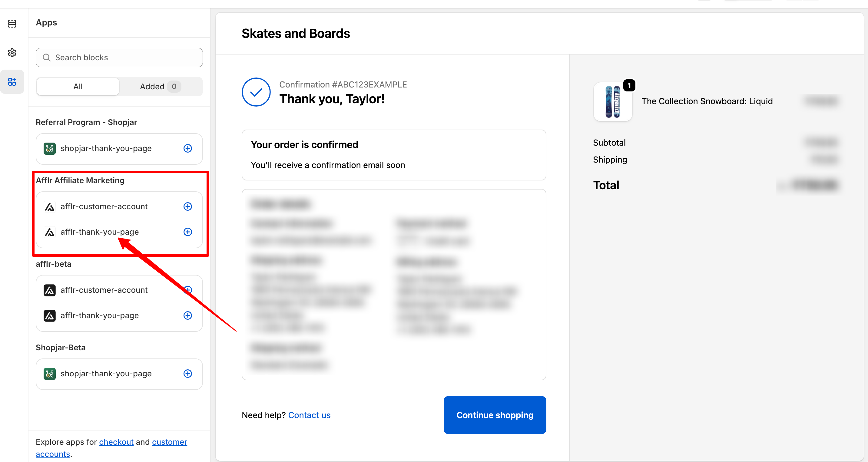Image resolution: width=868 pixels, height=462 pixels.
Task: Click the Liquid snowboard product thumbnail
Action: (x=612, y=102)
